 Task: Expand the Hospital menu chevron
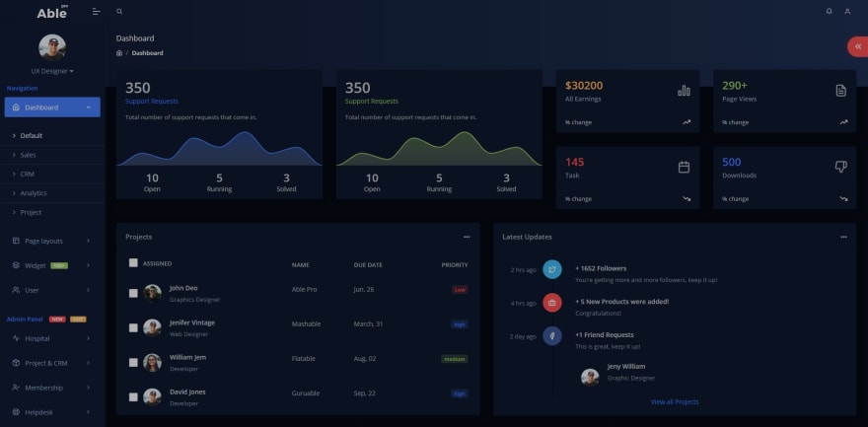pyautogui.click(x=88, y=338)
